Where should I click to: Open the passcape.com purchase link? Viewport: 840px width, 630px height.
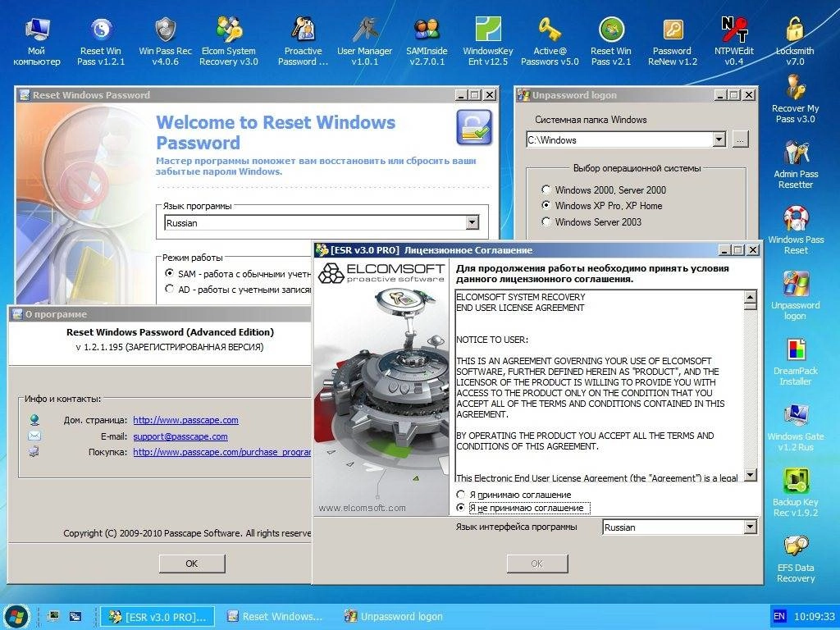(x=221, y=452)
